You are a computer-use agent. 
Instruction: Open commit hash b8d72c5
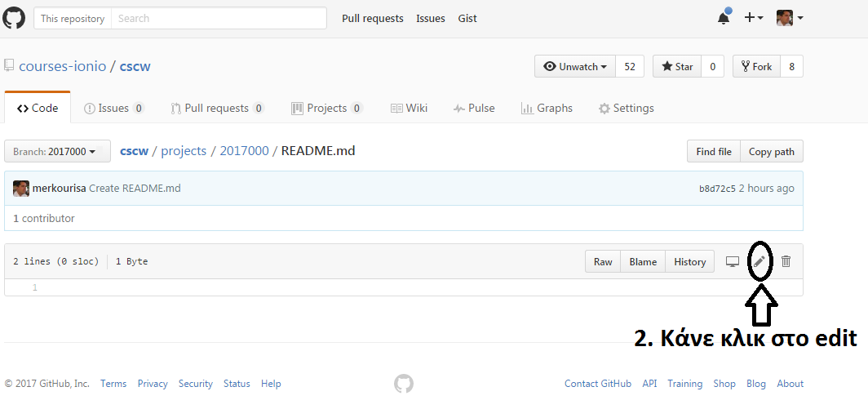(717, 189)
